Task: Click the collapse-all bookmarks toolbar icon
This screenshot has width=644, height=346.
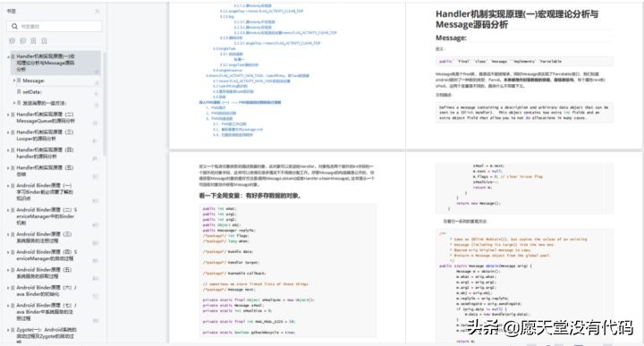Action: point(22,40)
